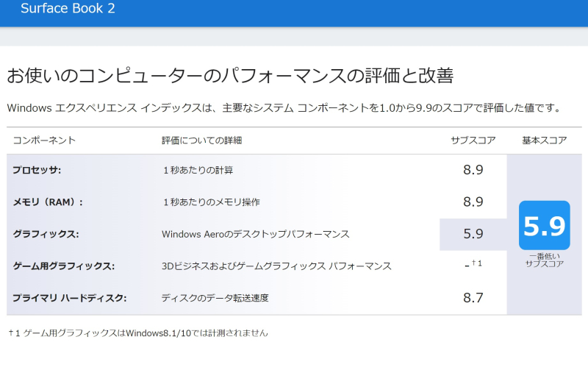Click the 評価についての詳細 column header
588x384 pixels.
[201, 141]
